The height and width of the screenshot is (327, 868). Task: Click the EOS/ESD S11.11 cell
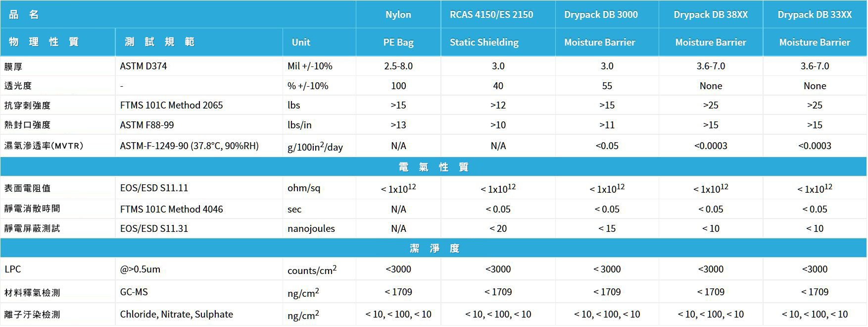pos(154,188)
